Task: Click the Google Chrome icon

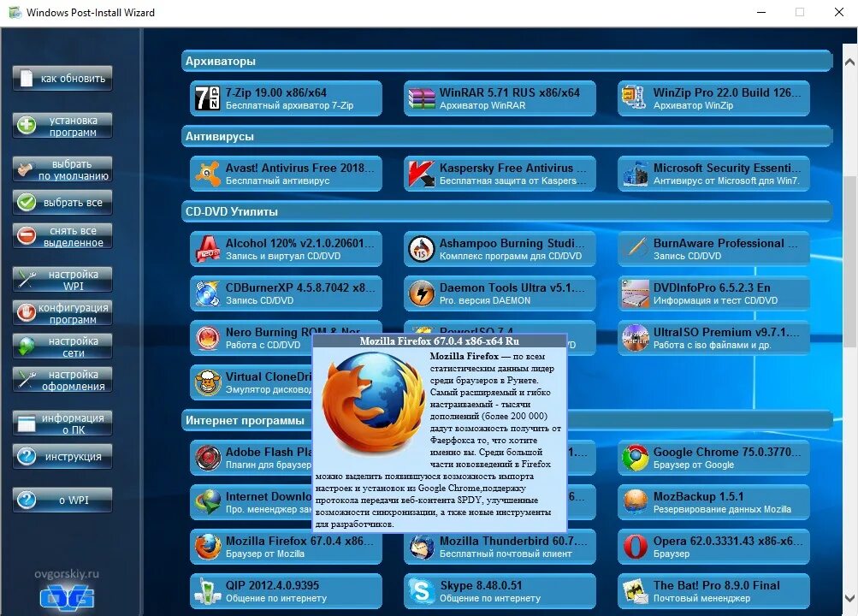Action: (635, 458)
